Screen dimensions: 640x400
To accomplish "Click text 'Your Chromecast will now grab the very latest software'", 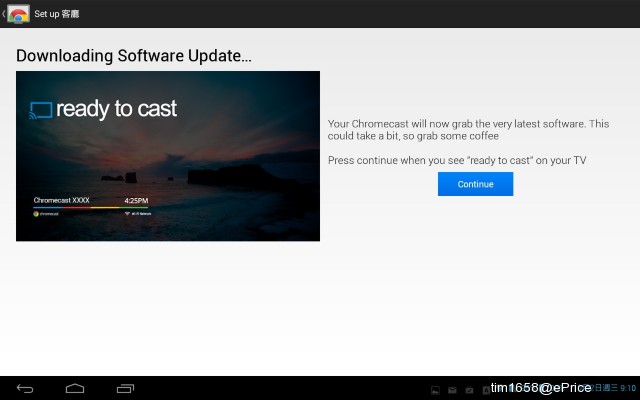I will (456, 124).
